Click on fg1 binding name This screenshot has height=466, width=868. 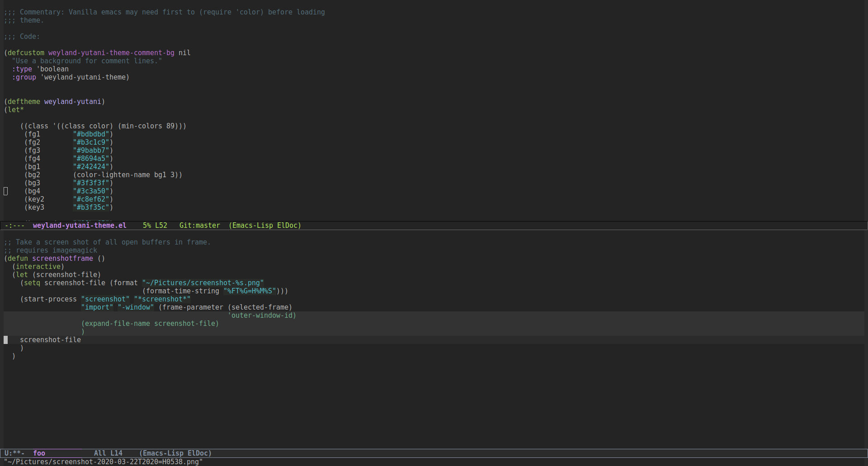pyautogui.click(x=34, y=134)
